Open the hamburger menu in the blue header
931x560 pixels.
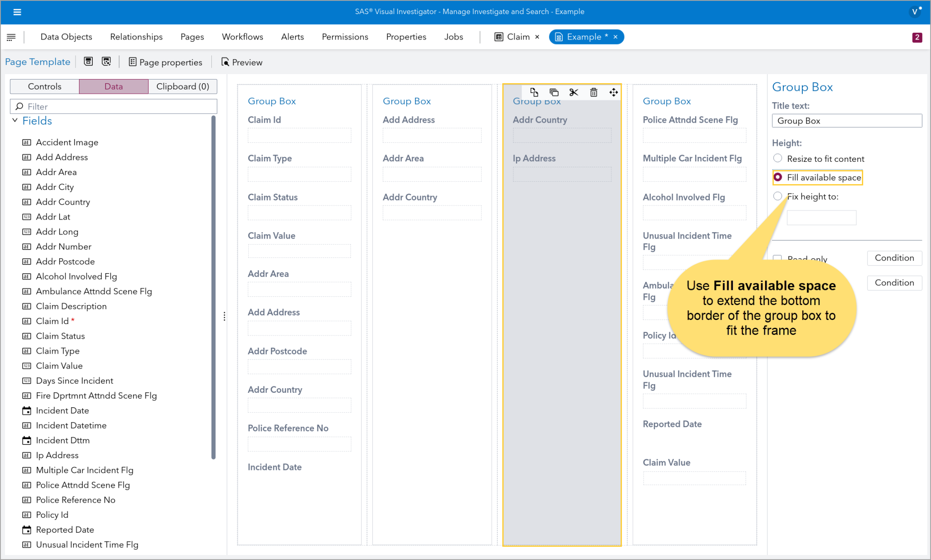coord(17,12)
